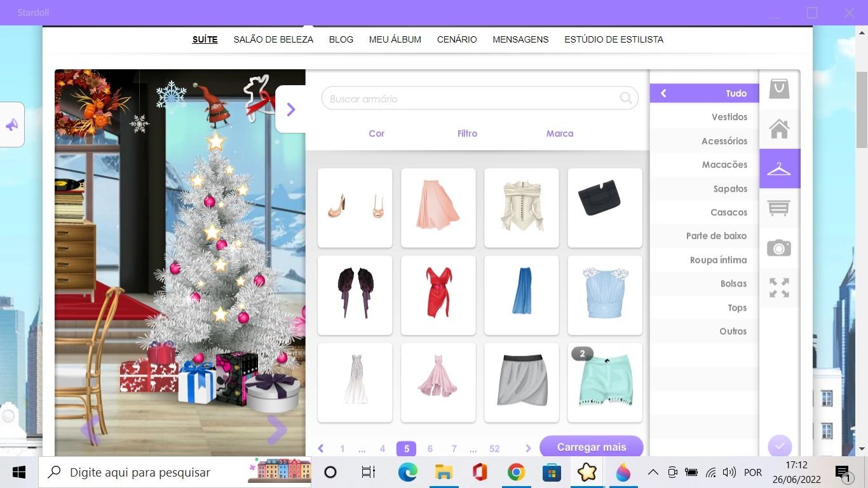Switch to the SUÍTE tab
This screenshot has width=868, height=488.
[x=205, y=39]
